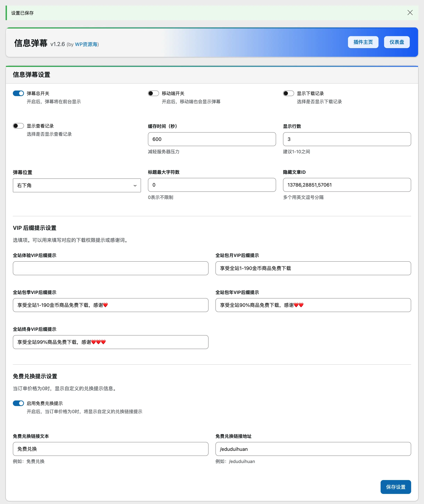
Task: Focus the 免费兑换链接文本 input field
Action: pos(111,449)
